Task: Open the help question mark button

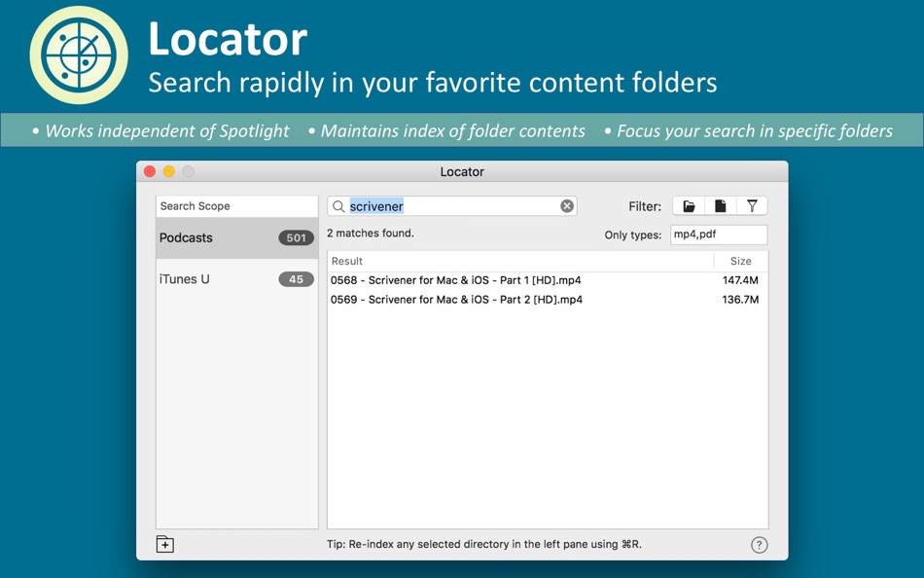Action: (x=759, y=544)
